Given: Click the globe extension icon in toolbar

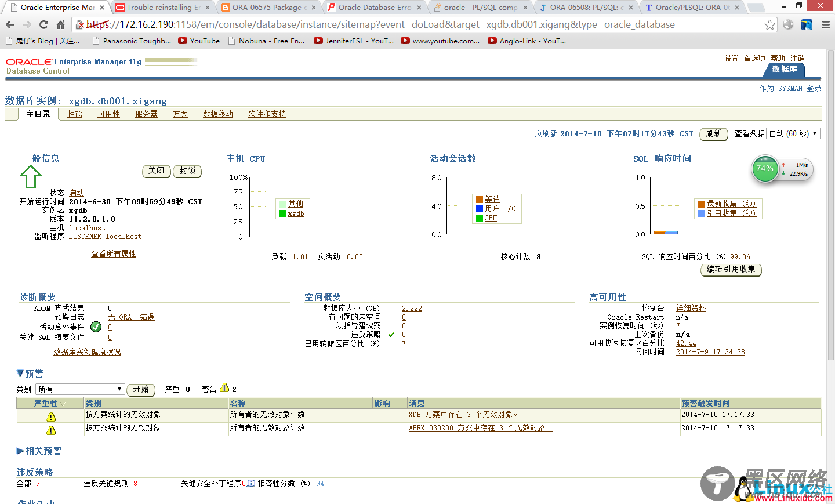Looking at the screenshot, I should [788, 24].
